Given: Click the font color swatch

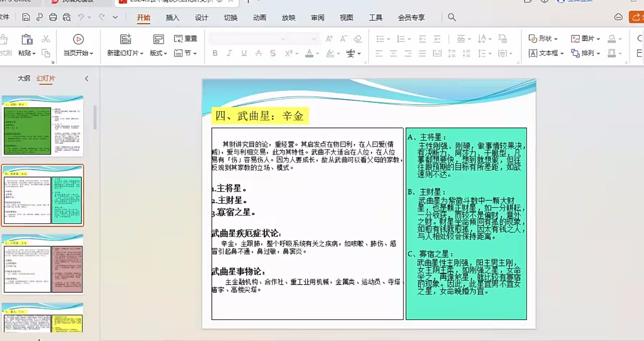Looking at the screenshot, I should pos(310,53).
